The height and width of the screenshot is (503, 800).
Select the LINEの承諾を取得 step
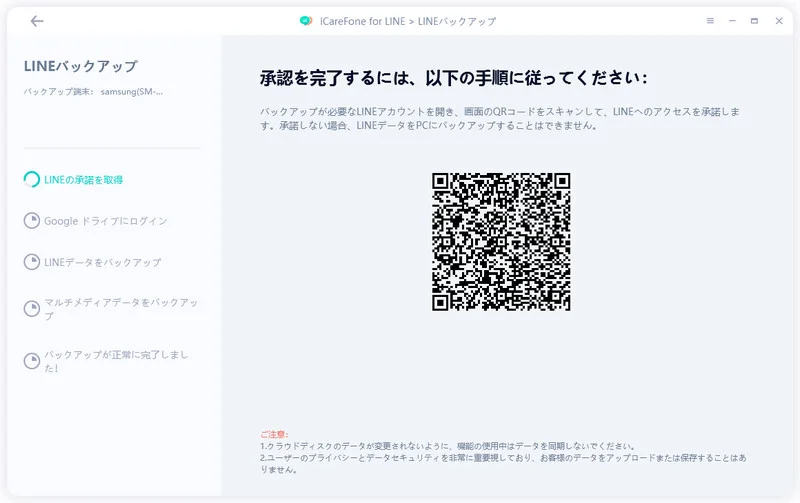pos(83,180)
